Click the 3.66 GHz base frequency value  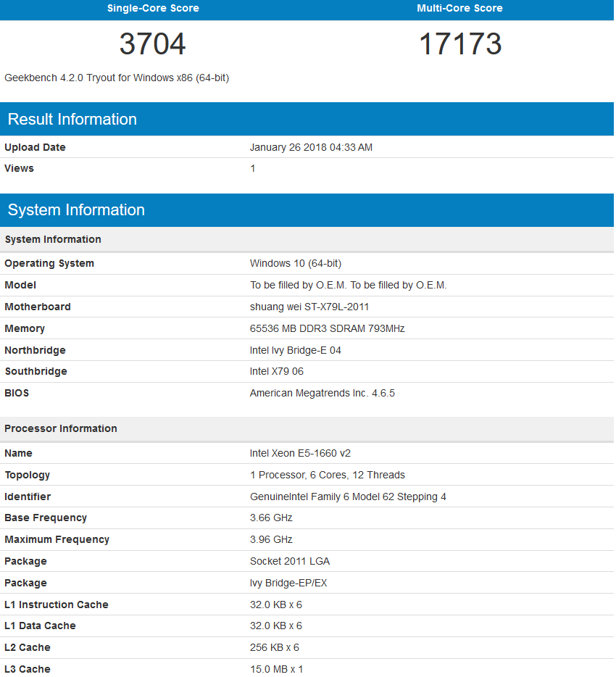[271, 518]
